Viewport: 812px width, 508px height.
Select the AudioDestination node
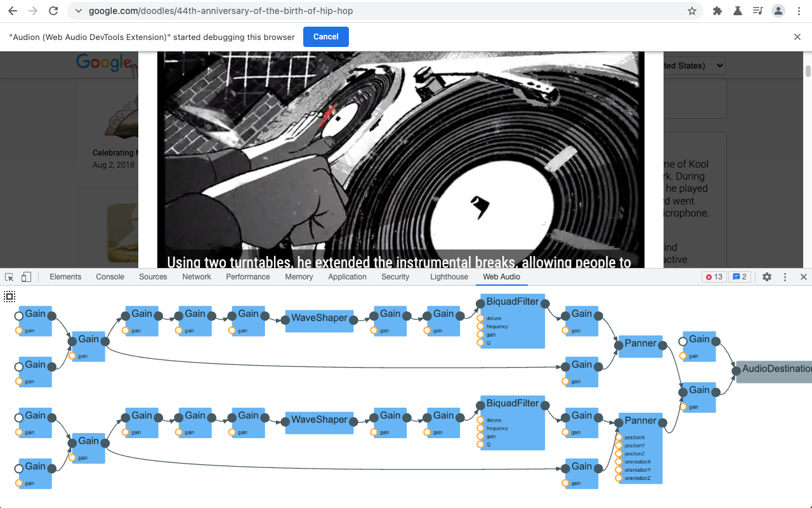click(775, 369)
